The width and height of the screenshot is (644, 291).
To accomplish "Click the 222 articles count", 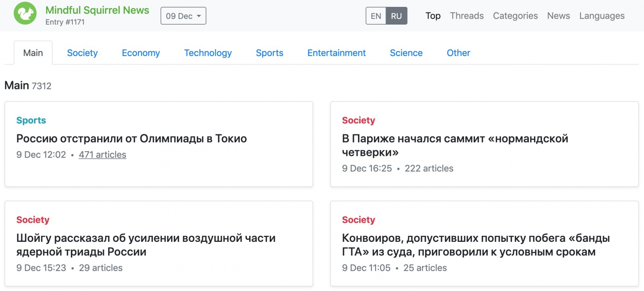I will 429,168.
